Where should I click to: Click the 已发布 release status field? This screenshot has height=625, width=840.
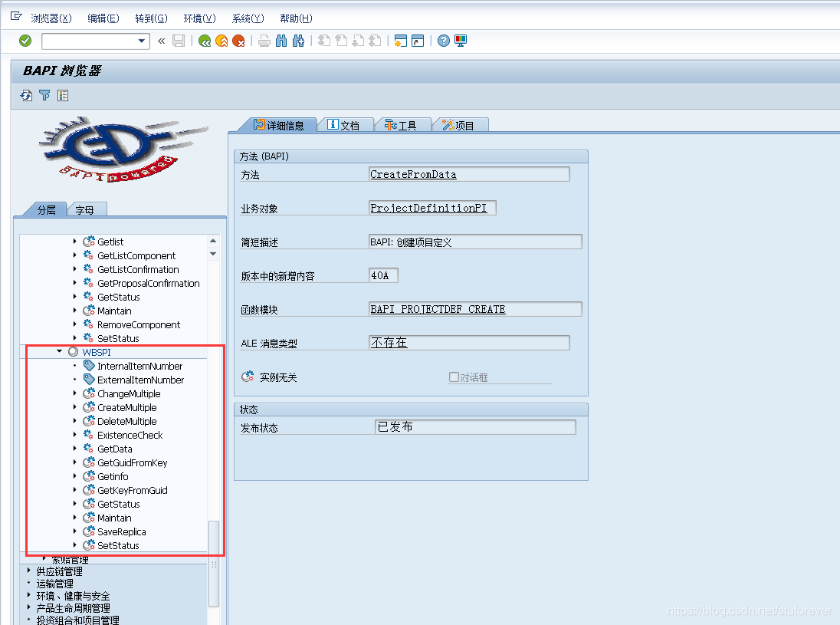click(475, 426)
